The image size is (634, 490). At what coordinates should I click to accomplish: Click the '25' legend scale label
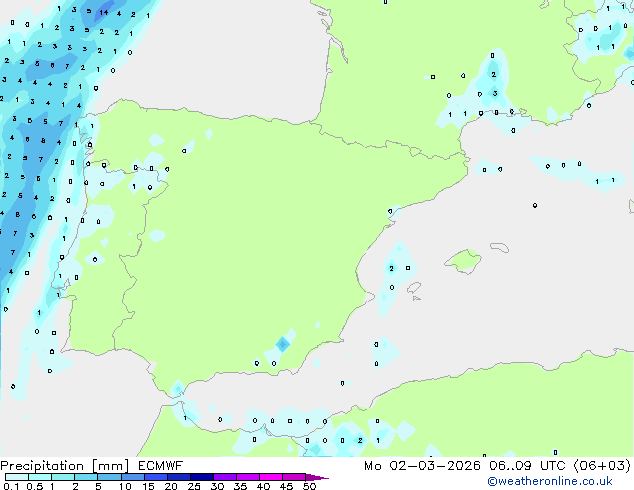point(194,486)
